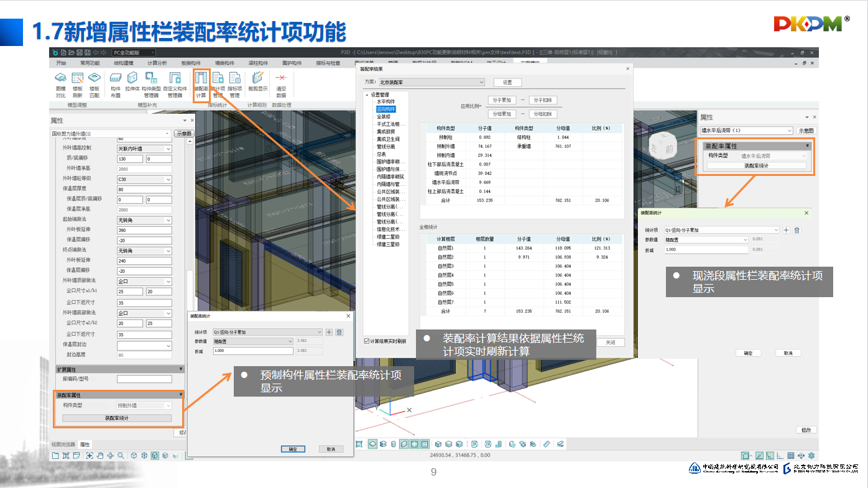Click the plus icon beside 统计项 dropdown

[329, 333]
